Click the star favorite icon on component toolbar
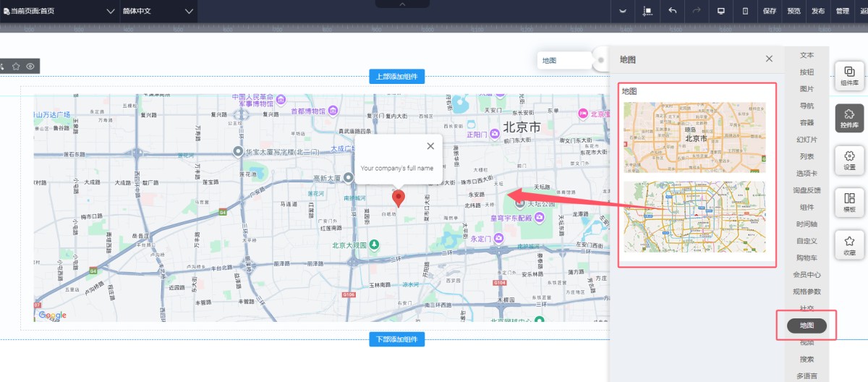The height and width of the screenshot is (382, 868). pyautogui.click(x=16, y=66)
